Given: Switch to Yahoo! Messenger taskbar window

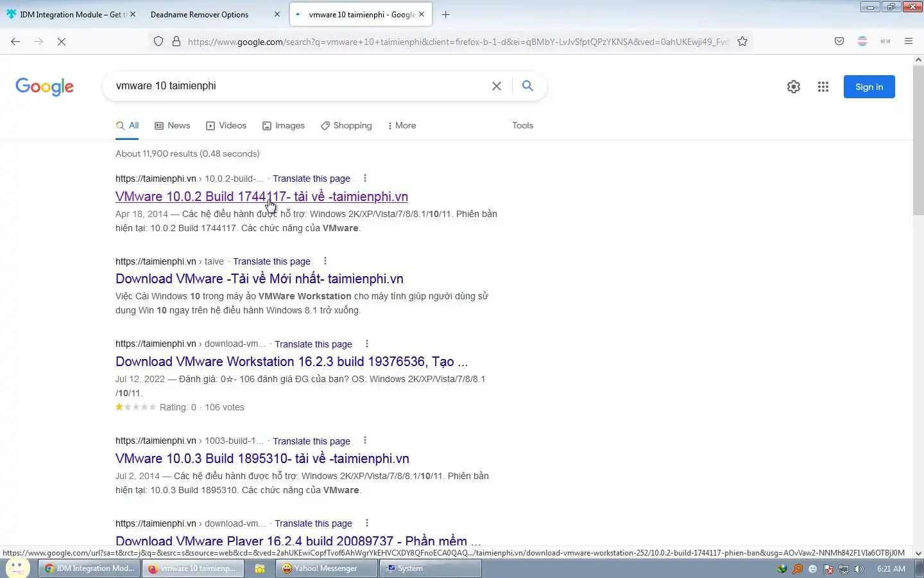Looking at the screenshot, I should tap(325, 568).
